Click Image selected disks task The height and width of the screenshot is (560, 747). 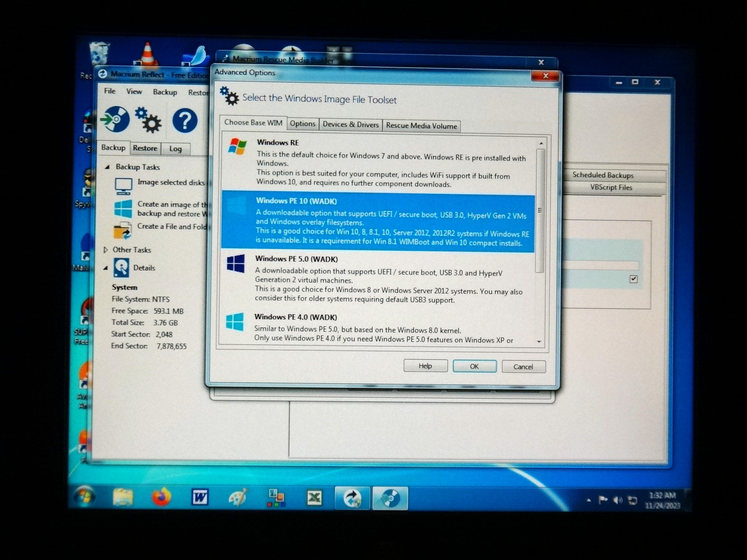click(x=171, y=183)
